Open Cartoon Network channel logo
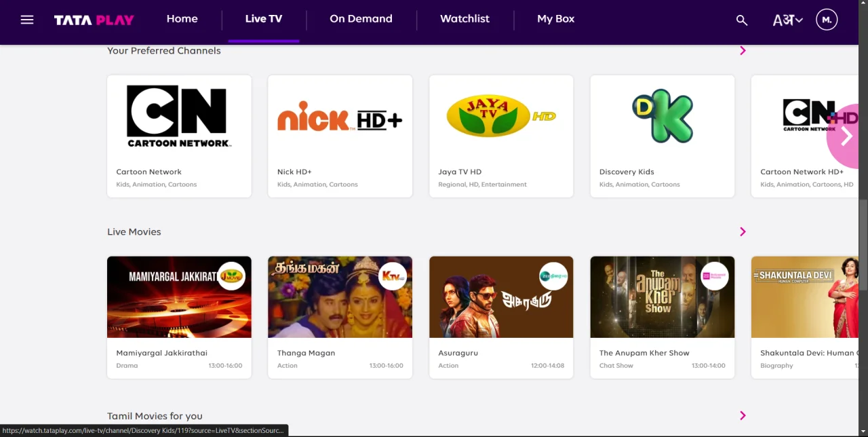This screenshot has height=437, width=868. 179,116
